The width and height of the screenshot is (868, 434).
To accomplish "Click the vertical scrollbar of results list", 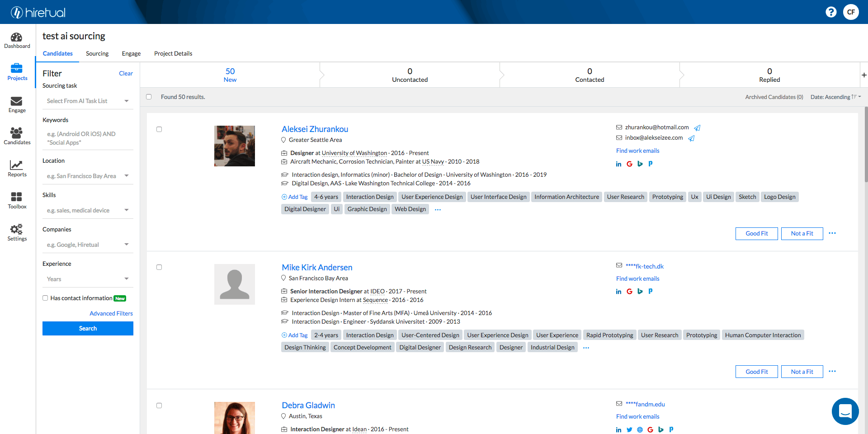I will click(x=866, y=145).
